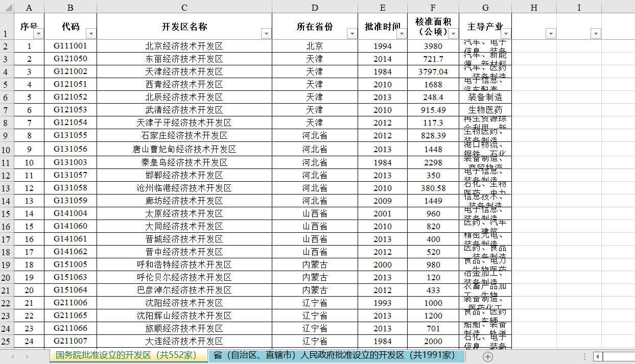
Task: Click code cell G211066
Action: tap(70, 328)
